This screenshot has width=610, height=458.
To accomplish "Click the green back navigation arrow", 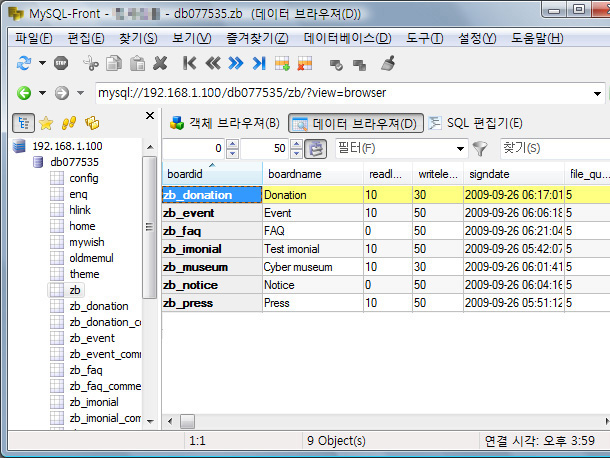I will pos(24,93).
